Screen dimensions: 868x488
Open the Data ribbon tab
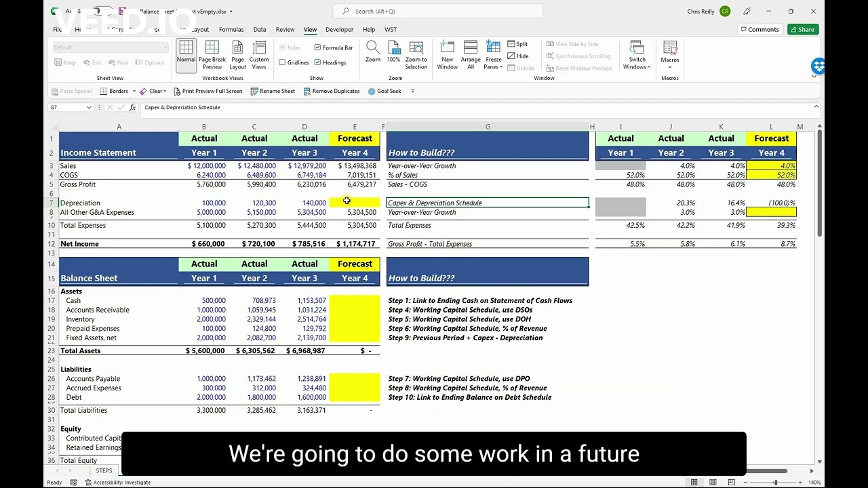(260, 30)
